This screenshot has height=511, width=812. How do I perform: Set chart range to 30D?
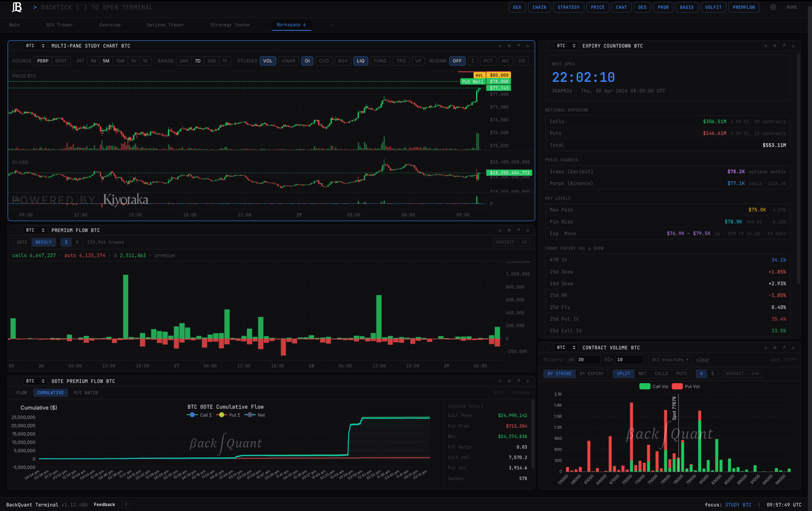tap(211, 61)
